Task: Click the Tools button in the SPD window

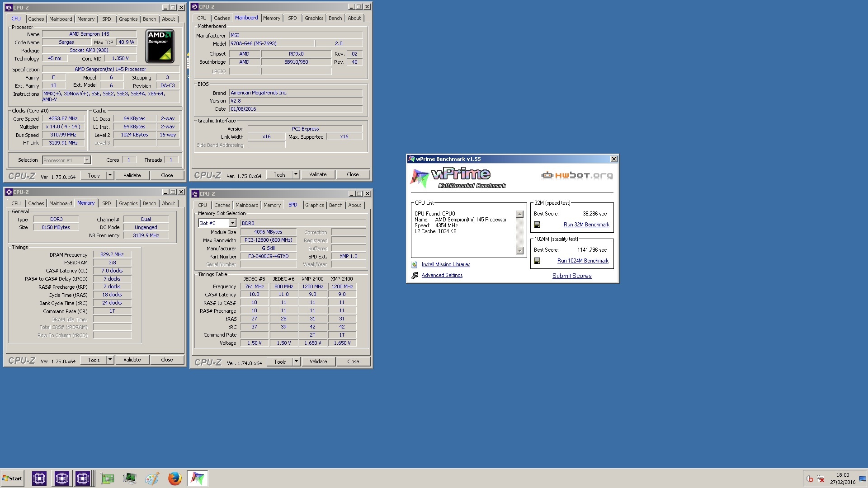Action: 280,361
